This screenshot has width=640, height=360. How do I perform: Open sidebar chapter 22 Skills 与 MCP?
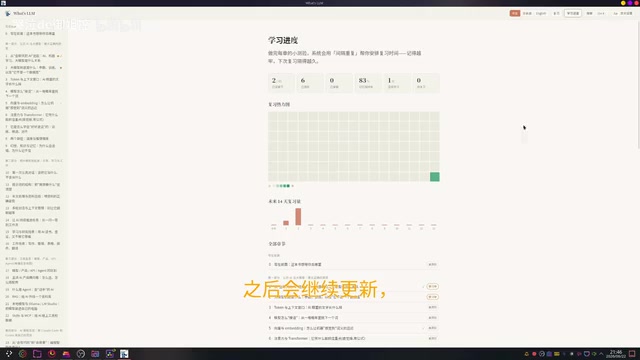point(33,318)
